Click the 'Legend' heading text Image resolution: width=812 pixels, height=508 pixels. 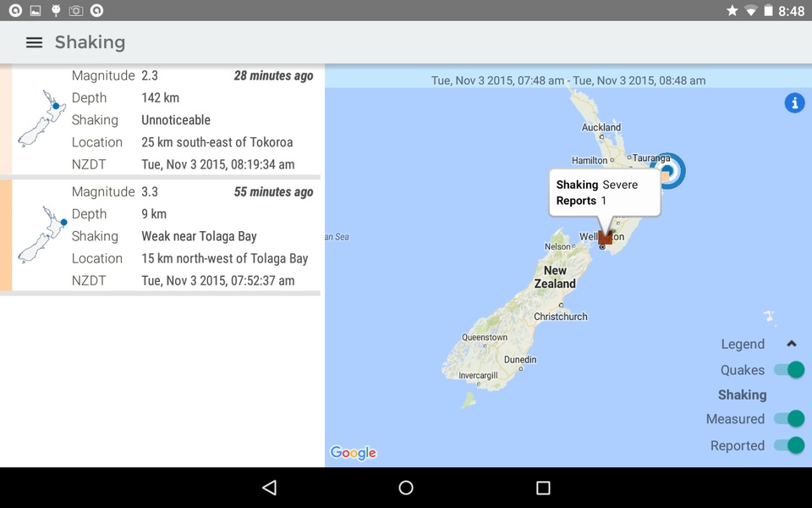pyautogui.click(x=743, y=344)
